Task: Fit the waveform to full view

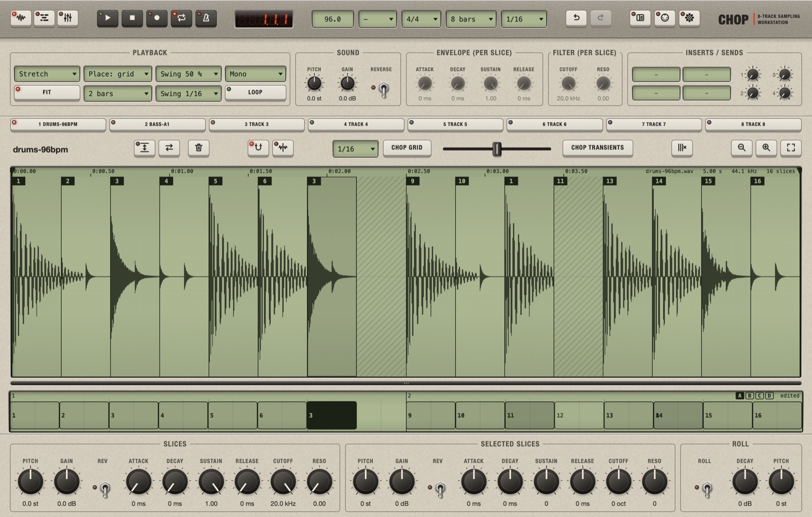Action: point(791,148)
